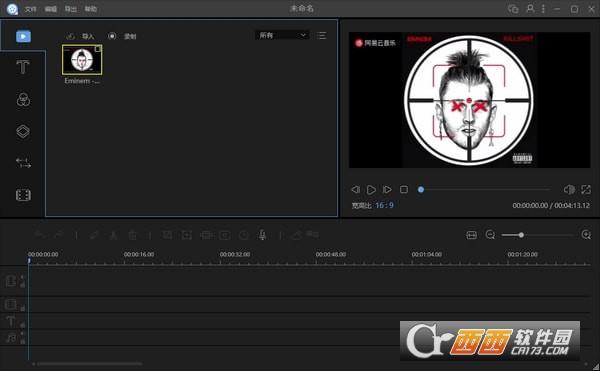Image resolution: width=600 pixels, height=371 pixels.
Task: Click the app logo in the title bar
Action: 12,9
